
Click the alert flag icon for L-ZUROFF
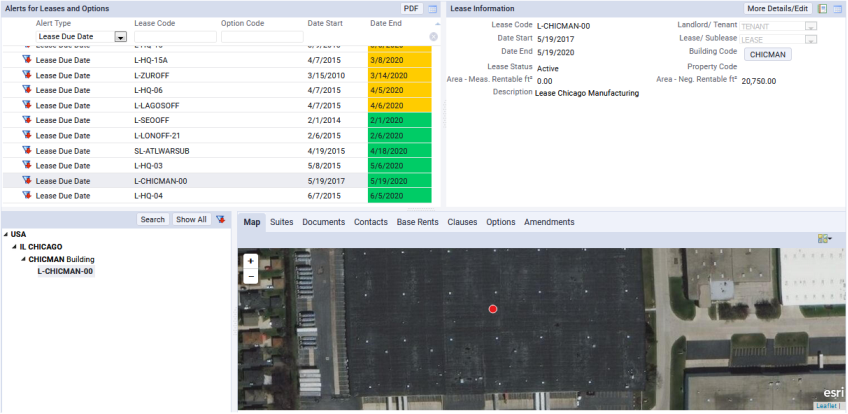26,75
